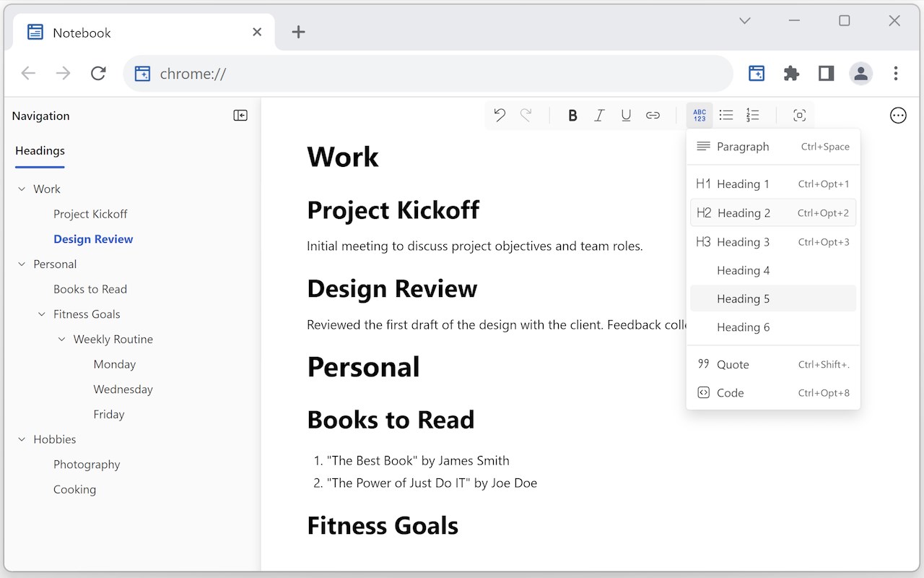This screenshot has width=924, height=578.
Task: Click the Notebook extension icon in Chrome toolbar
Action: coord(757,73)
